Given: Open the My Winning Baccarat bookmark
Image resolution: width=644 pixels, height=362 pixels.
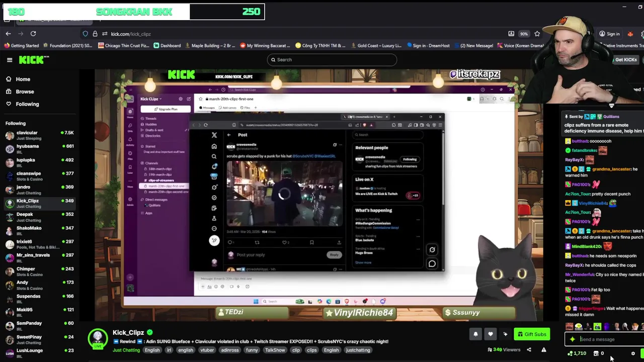Looking at the screenshot, I should point(266,46).
